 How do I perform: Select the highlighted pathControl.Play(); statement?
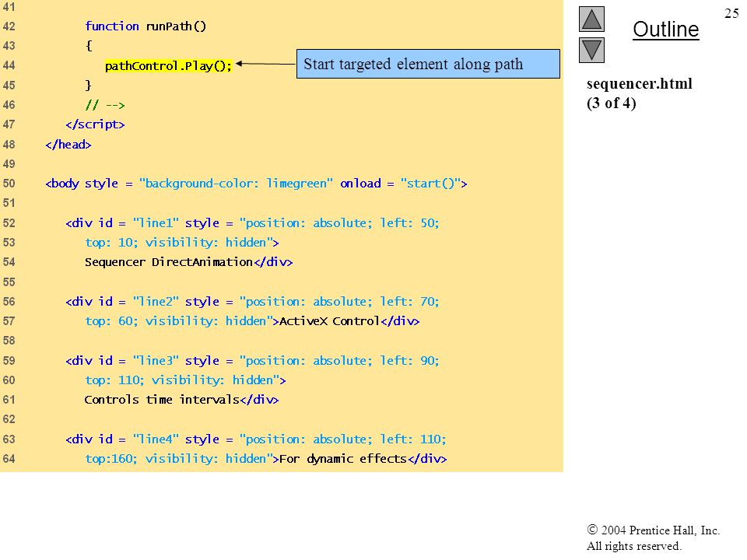point(169,65)
